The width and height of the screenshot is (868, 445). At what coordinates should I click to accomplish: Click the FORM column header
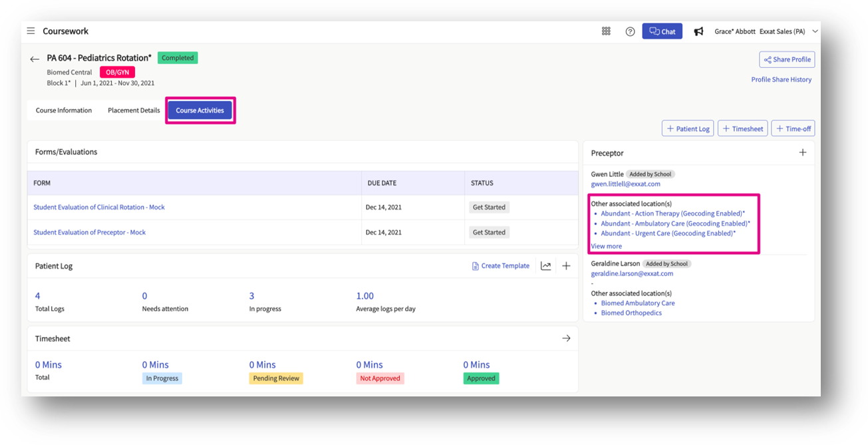[x=42, y=183]
